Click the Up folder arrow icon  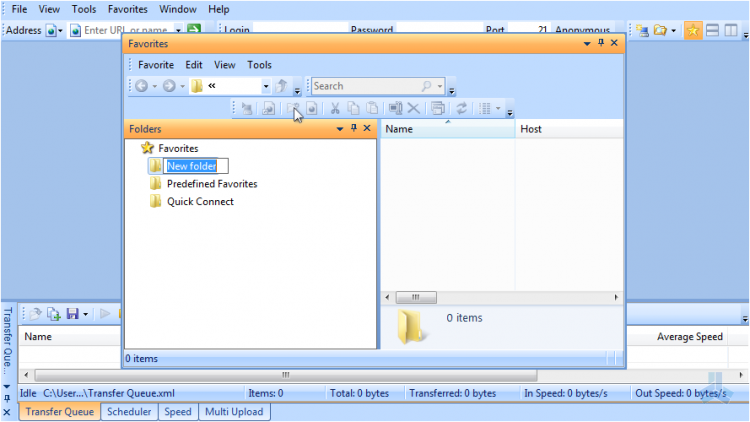[282, 86]
